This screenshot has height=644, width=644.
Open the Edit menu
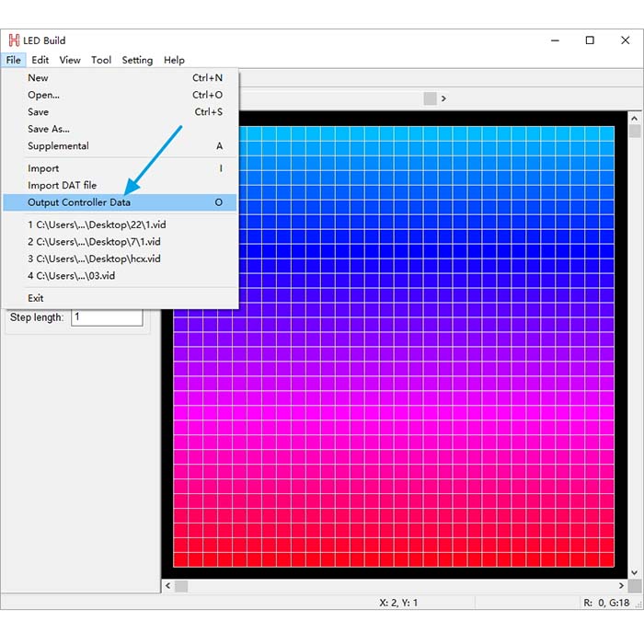(x=40, y=60)
